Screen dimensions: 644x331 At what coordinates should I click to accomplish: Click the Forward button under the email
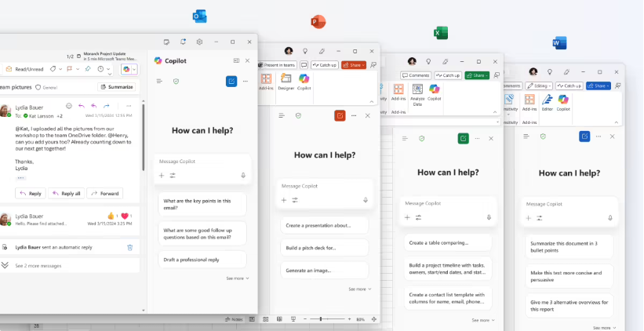click(x=105, y=194)
